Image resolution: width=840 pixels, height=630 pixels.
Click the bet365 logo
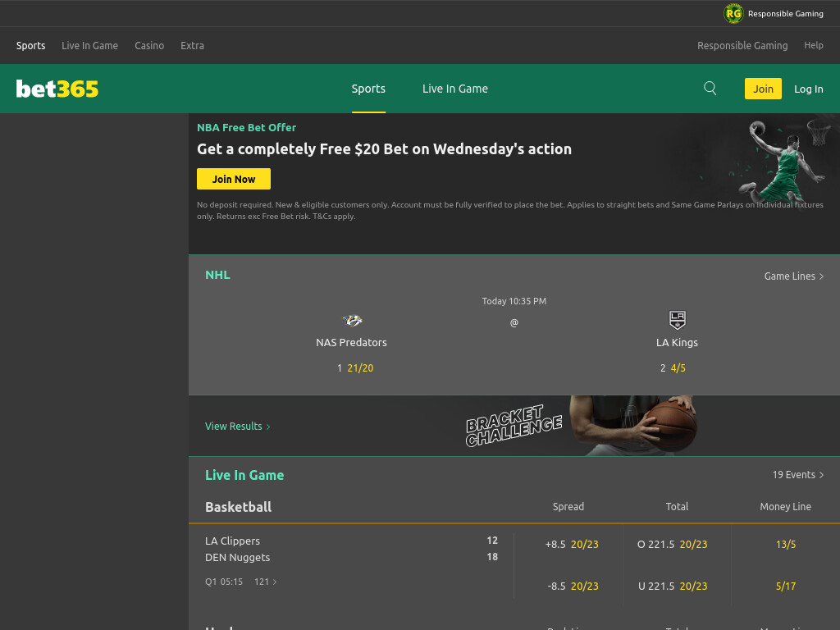coord(57,89)
